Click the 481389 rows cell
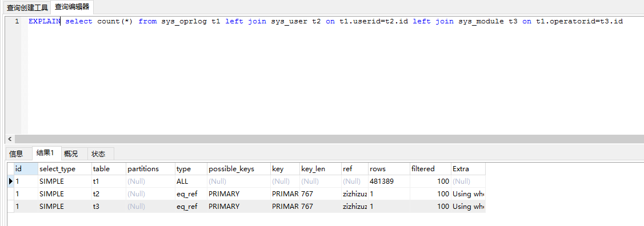644x226 pixels. (389, 181)
